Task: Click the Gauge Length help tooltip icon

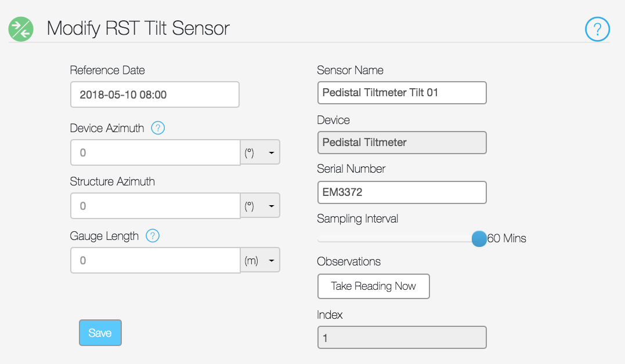Action: (152, 236)
